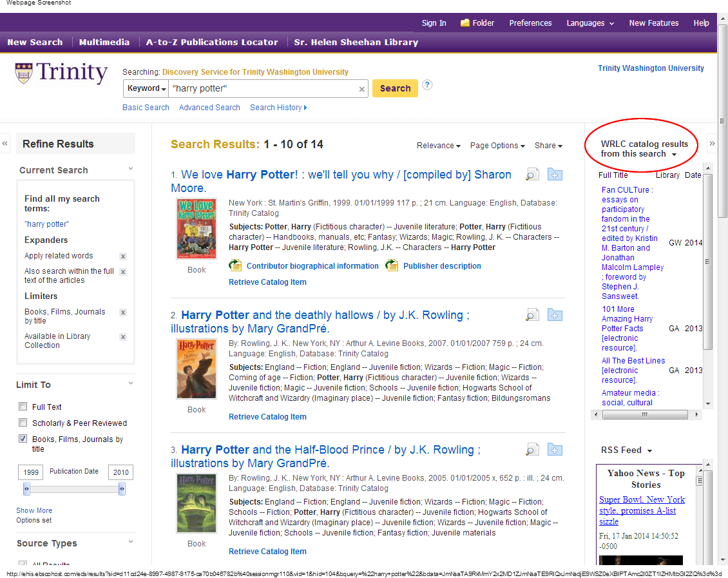Viewport: 728px width, 578px height.
Task: Open the Folder icon in top bar
Action: tap(465, 23)
